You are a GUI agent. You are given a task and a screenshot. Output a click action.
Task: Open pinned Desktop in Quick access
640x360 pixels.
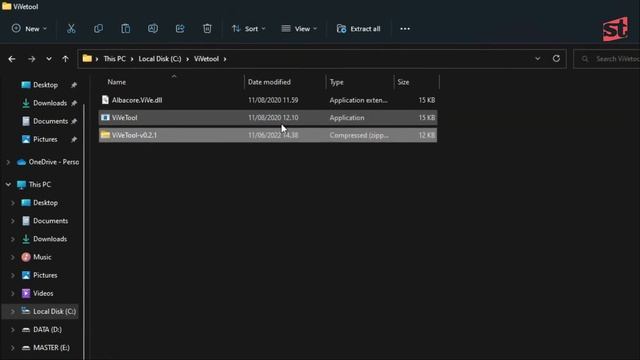pos(45,85)
